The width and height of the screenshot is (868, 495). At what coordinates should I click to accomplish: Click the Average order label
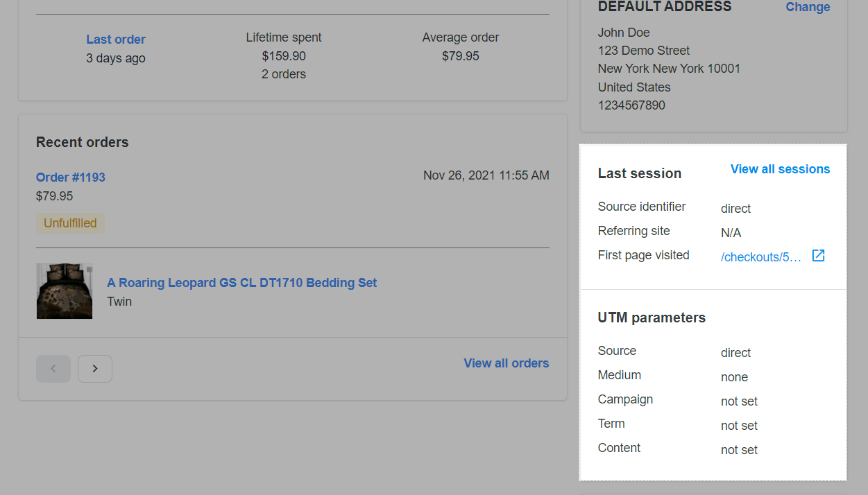click(460, 37)
